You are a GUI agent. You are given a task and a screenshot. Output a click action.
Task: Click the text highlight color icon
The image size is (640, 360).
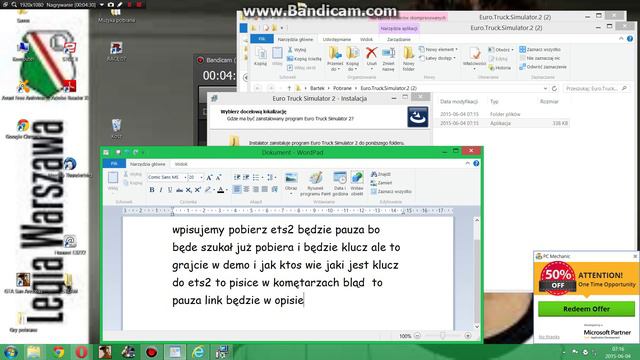(x=208, y=190)
